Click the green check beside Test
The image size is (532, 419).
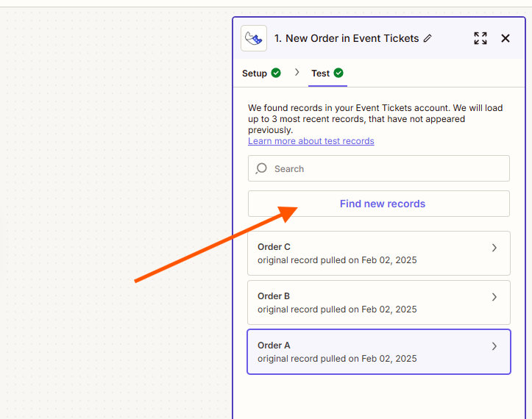pos(338,74)
